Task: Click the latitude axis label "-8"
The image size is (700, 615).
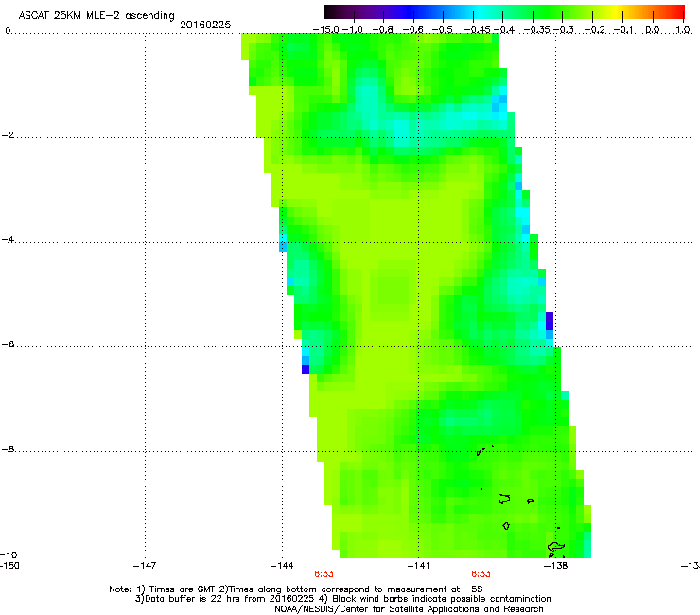Action: click(x=8, y=448)
